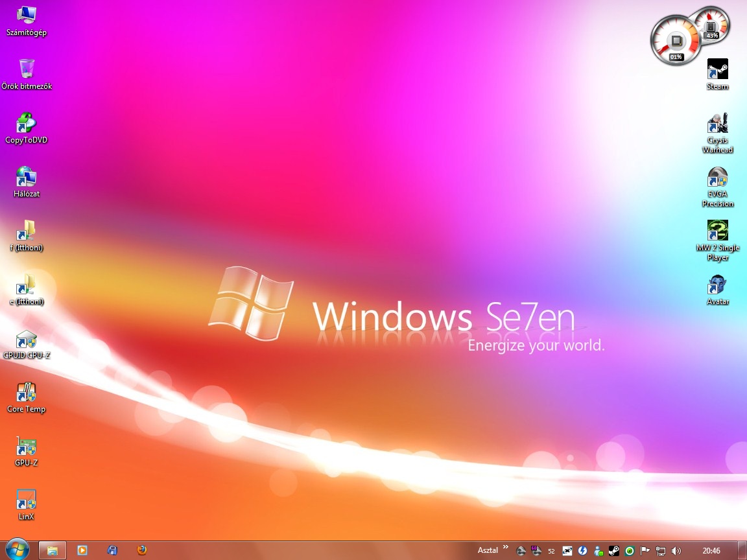Open network connection tray icon
Screen dimensions: 747x560
(x=660, y=551)
